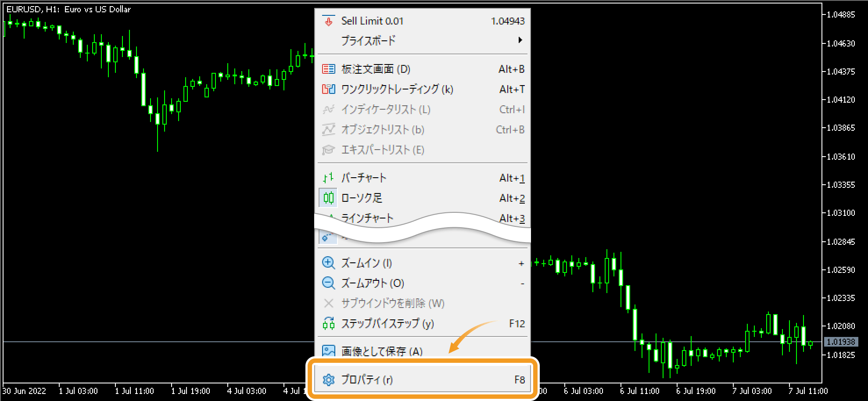Click the 1.04885 price scale label
Image resolution: width=868 pixels, height=401 pixels.
coord(841,14)
